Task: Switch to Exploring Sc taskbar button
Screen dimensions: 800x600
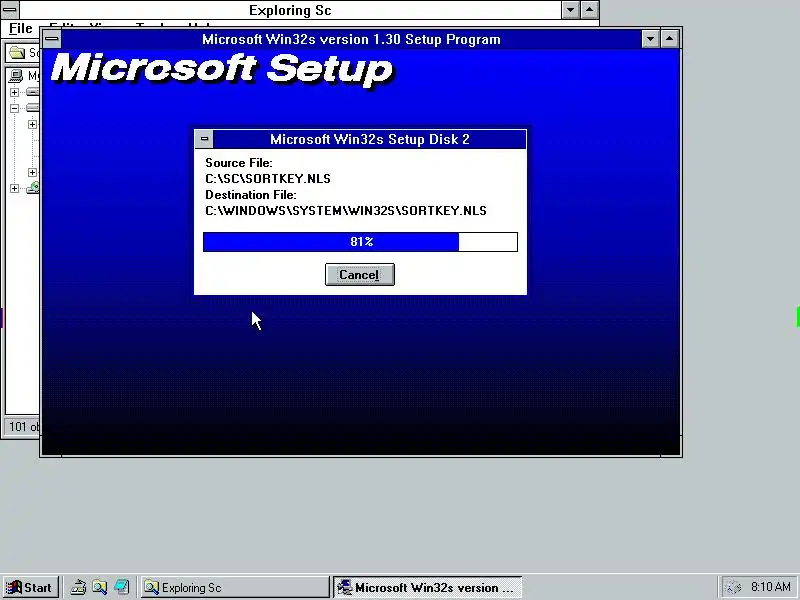Action: click(235, 587)
